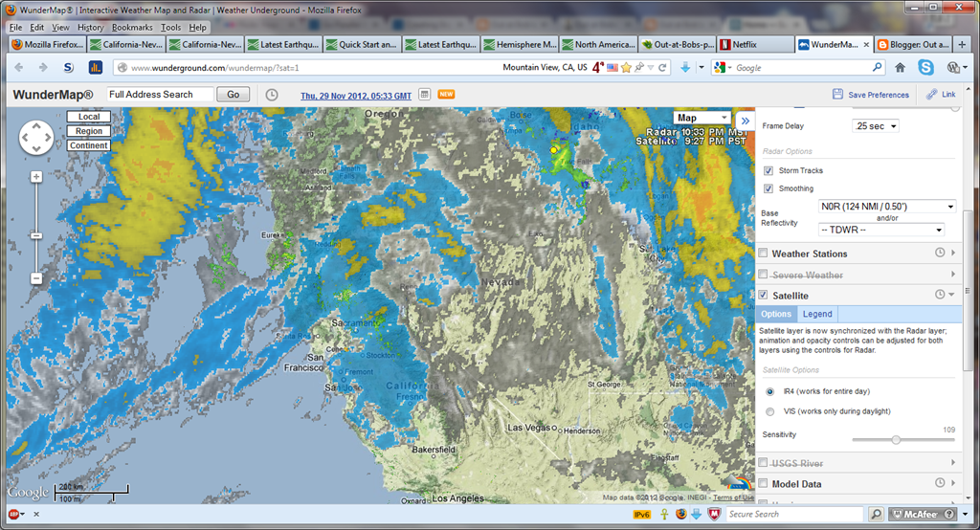The image size is (980, 530).
Task: Expand the USGS River section arrow
Action: pyautogui.click(x=953, y=462)
